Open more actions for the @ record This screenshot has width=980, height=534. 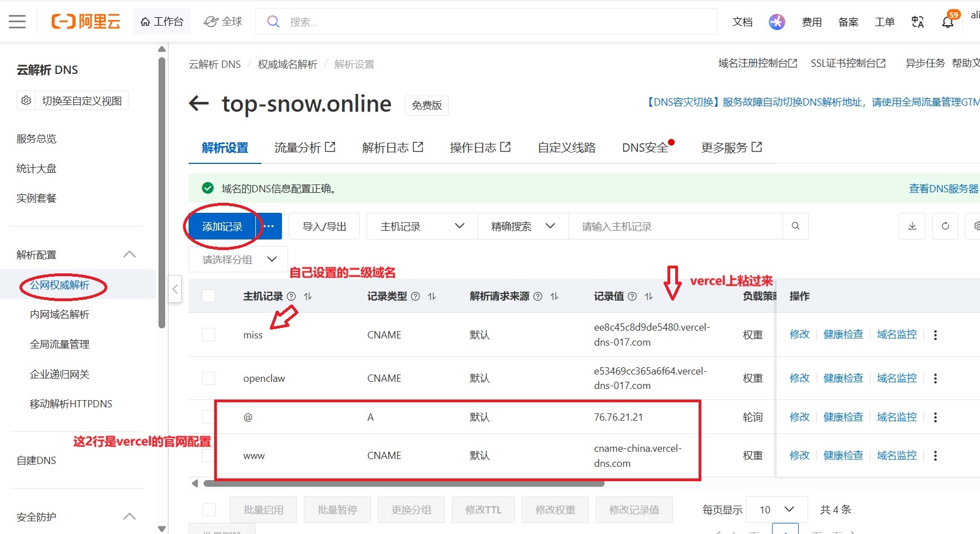click(936, 417)
